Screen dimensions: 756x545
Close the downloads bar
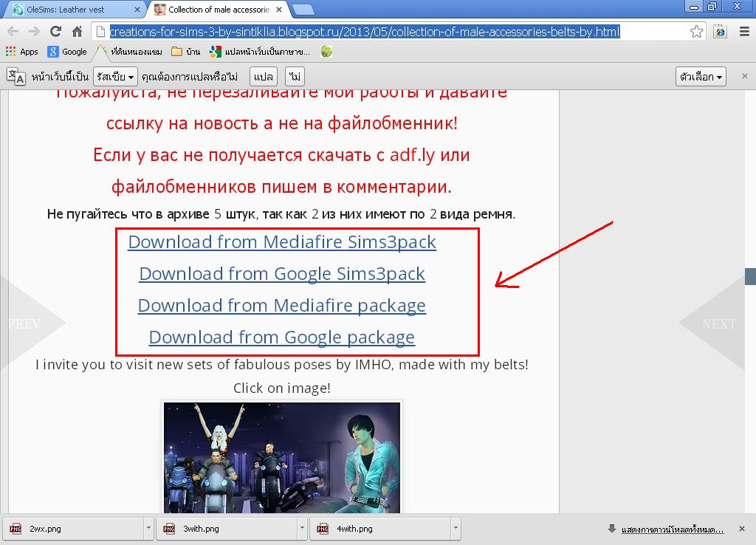pos(742,529)
